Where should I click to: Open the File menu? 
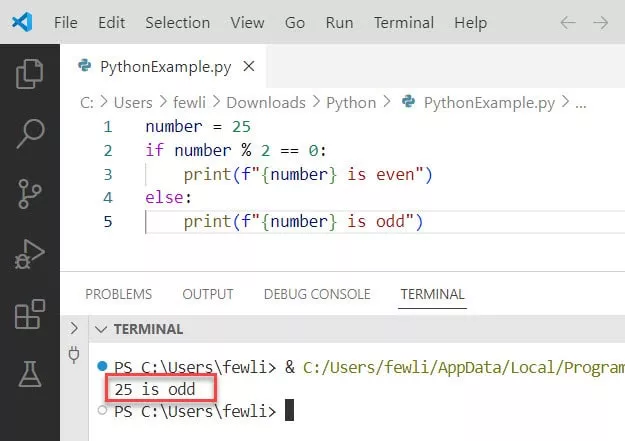pos(65,22)
